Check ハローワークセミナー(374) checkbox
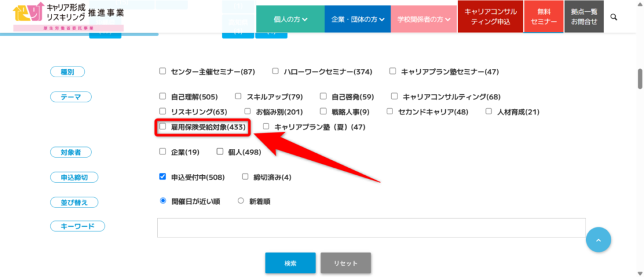Viewport: 644px width, 277px height. 275,72
